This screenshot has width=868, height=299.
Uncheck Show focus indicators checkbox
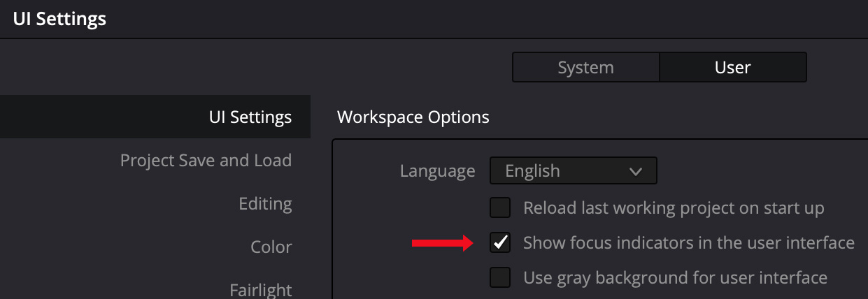pyautogui.click(x=500, y=242)
